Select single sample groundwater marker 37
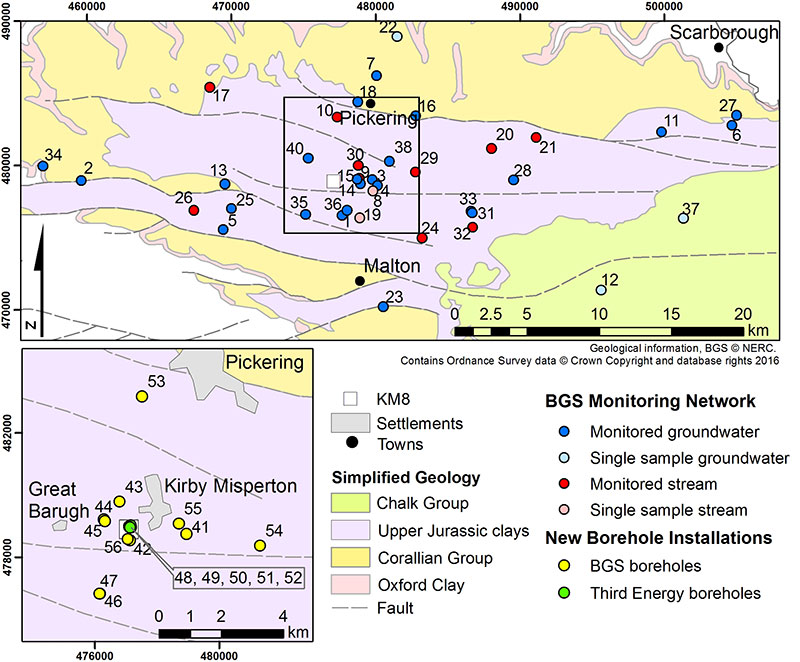Viewport: 800px width, 662px height. 684,218
